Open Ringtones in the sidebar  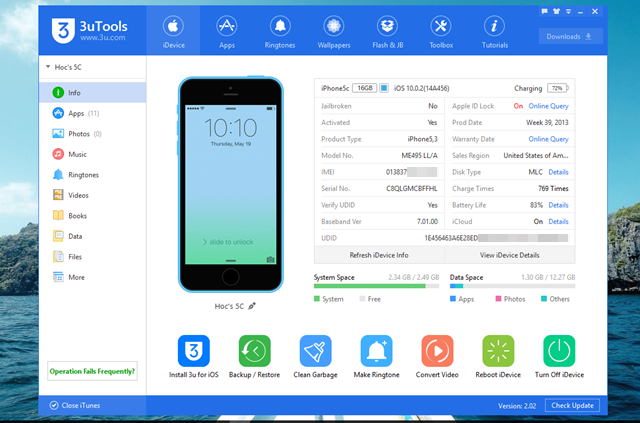[x=93, y=175]
